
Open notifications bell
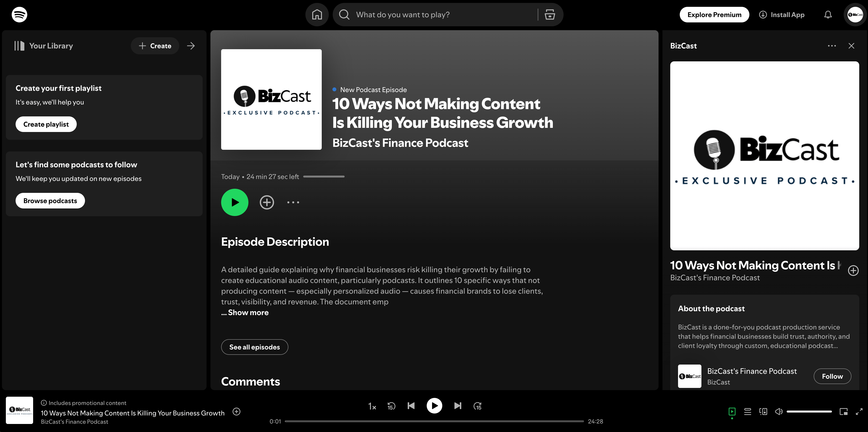[828, 15]
